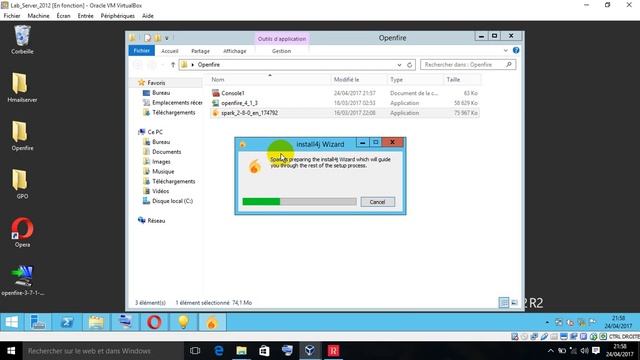Switch to details view button

point(504,302)
